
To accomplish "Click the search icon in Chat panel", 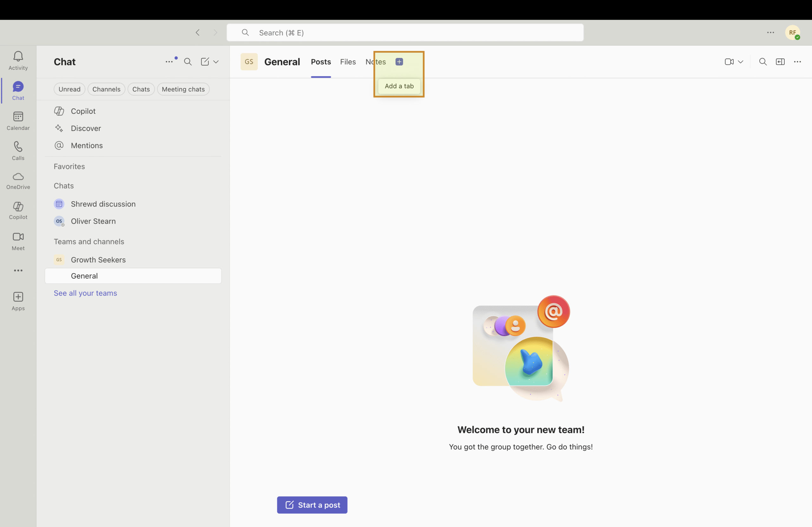I will (x=188, y=62).
